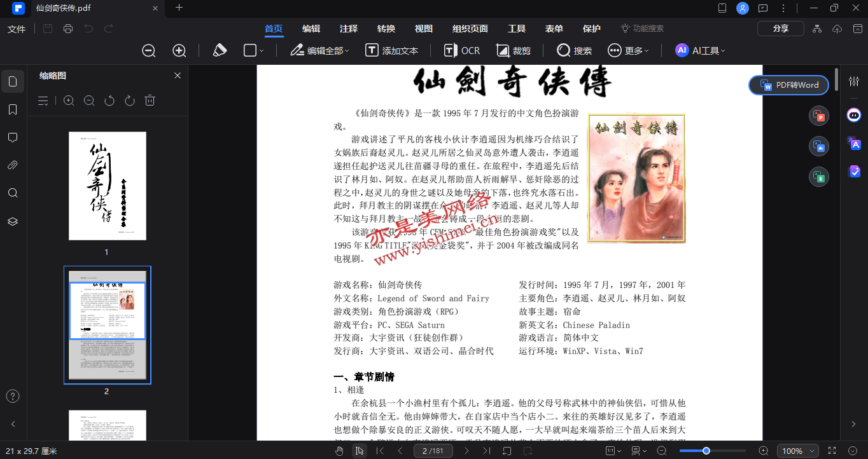Click the PDF转Word button
Screen dimensions: 868x459
(x=789, y=85)
